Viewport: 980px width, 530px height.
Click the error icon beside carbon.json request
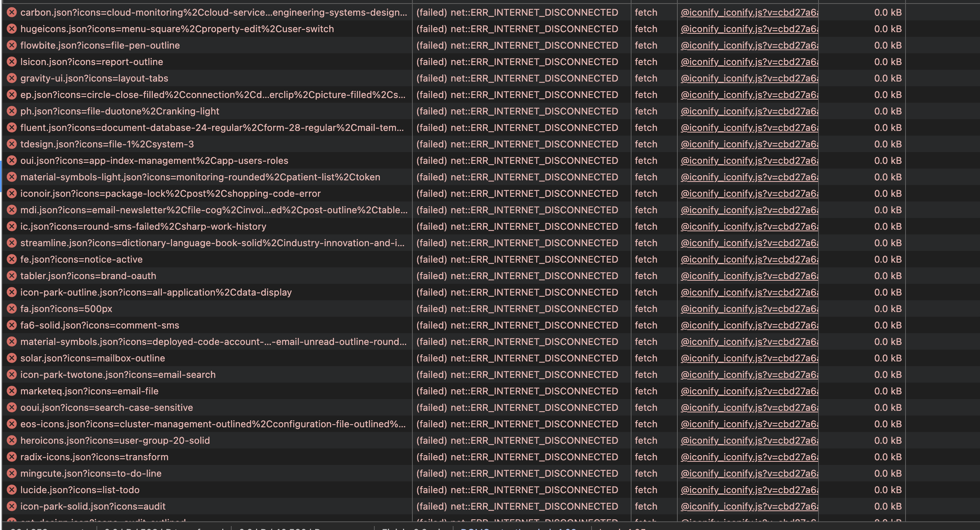12,13
